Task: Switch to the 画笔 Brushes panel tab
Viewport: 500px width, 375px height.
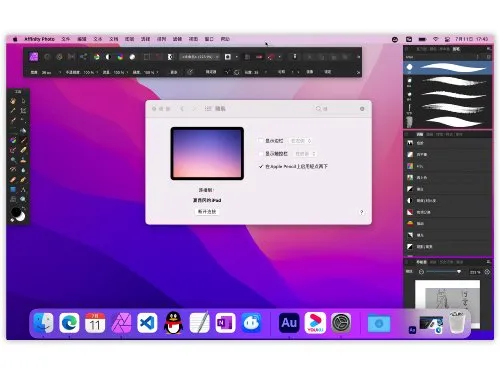Action: 456,49
